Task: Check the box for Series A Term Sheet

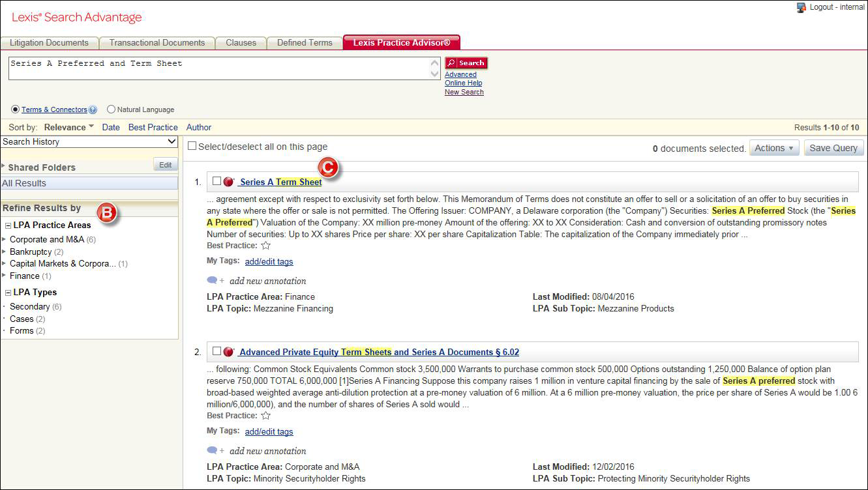Action: pyautogui.click(x=217, y=181)
